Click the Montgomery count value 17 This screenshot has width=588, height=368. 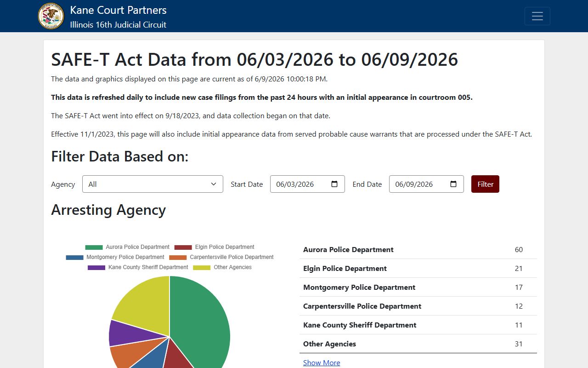pos(519,287)
